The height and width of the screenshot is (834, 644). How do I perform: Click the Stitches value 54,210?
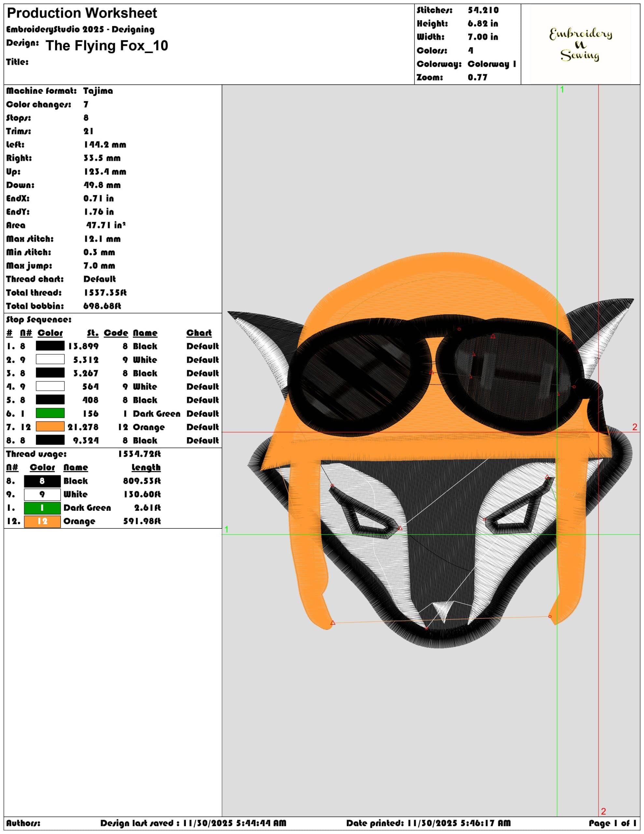coord(483,10)
